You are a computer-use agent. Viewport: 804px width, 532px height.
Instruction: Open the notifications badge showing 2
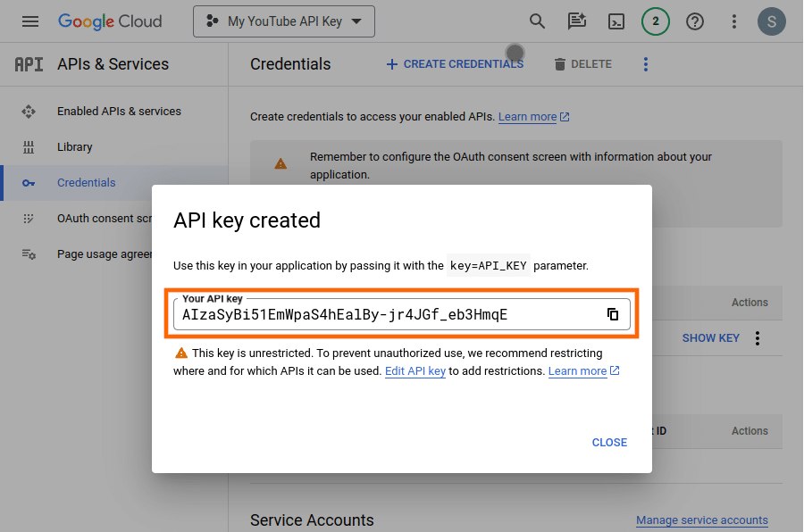pyautogui.click(x=656, y=21)
